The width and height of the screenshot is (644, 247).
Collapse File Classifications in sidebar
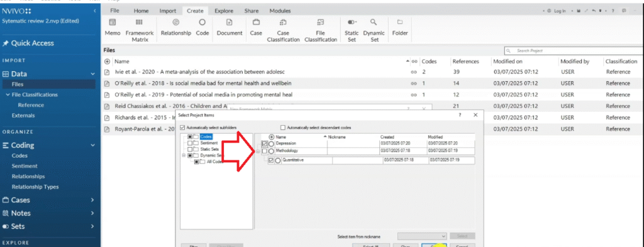point(8,95)
